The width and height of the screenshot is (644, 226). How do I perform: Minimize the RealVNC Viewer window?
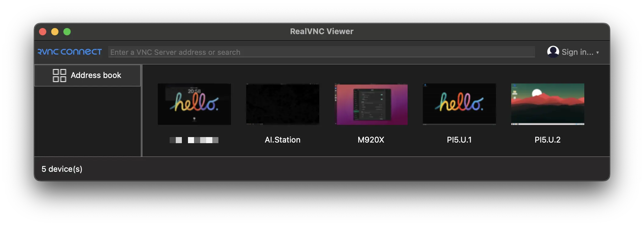[x=55, y=32]
